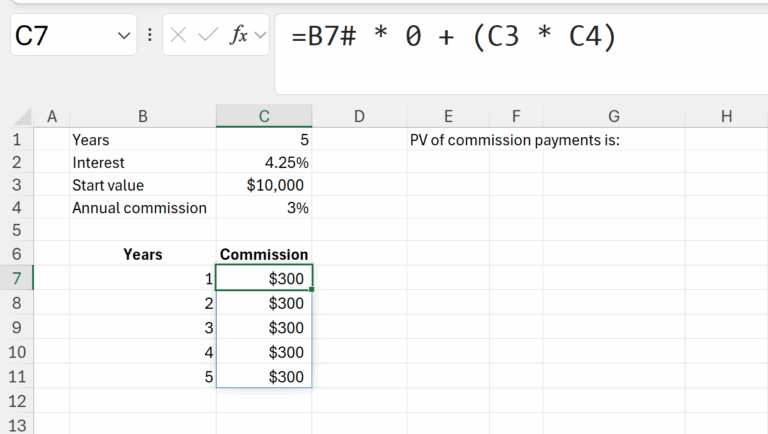Click the Cancel formula X icon
The width and height of the screenshot is (768, 434).
(178, 36)
